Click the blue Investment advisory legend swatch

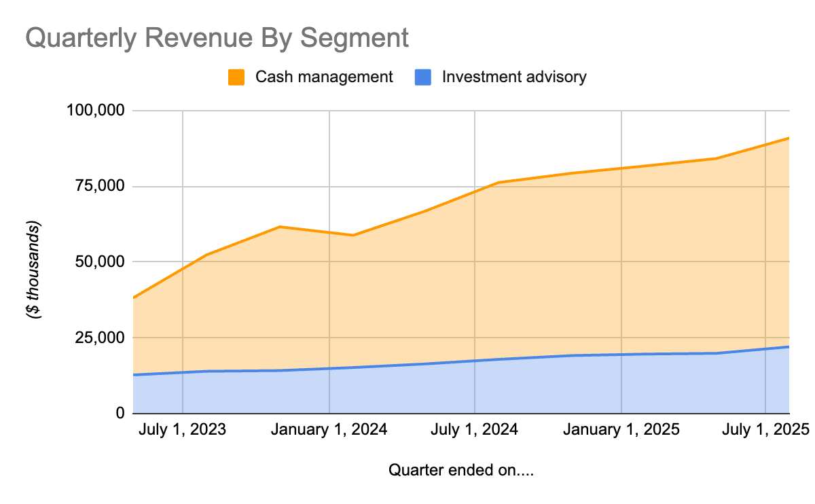coord(422,77)
